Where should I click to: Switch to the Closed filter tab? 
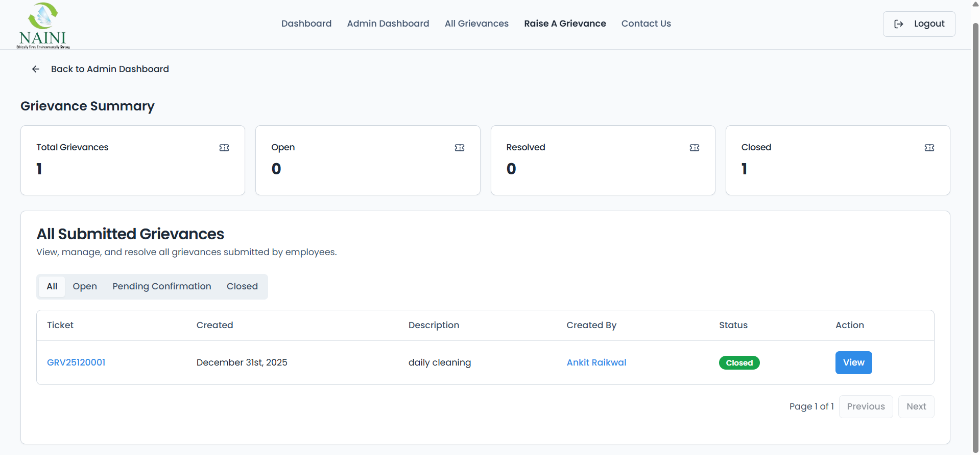tap(242, 286)
